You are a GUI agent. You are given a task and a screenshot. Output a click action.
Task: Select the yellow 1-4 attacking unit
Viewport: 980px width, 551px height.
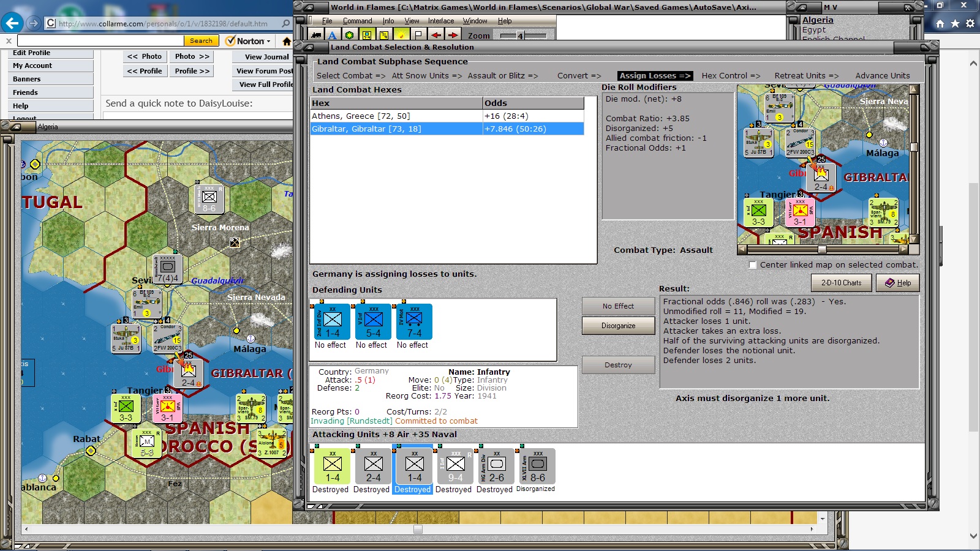(333, 467)
